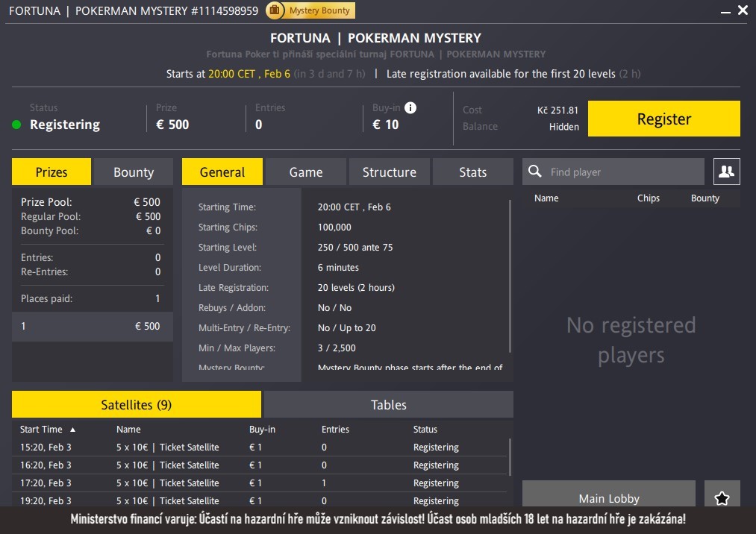Sort satellites by Status column header

[x=425, y=430]
